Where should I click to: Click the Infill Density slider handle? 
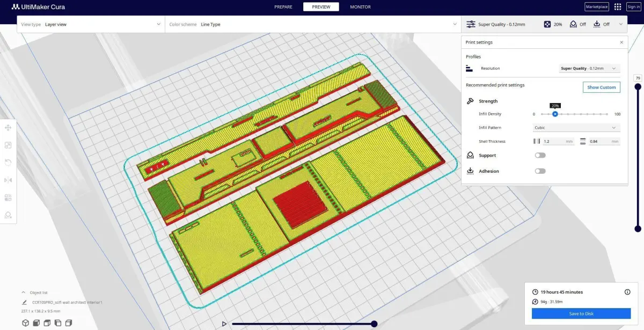[555, 114]
